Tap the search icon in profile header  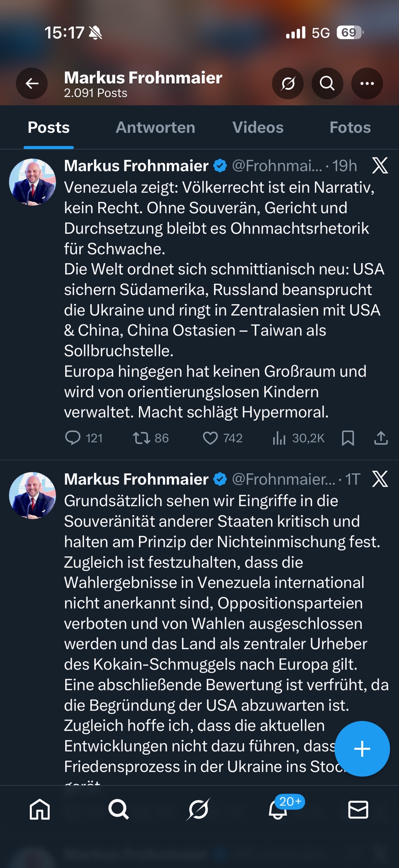pos(327,83)
